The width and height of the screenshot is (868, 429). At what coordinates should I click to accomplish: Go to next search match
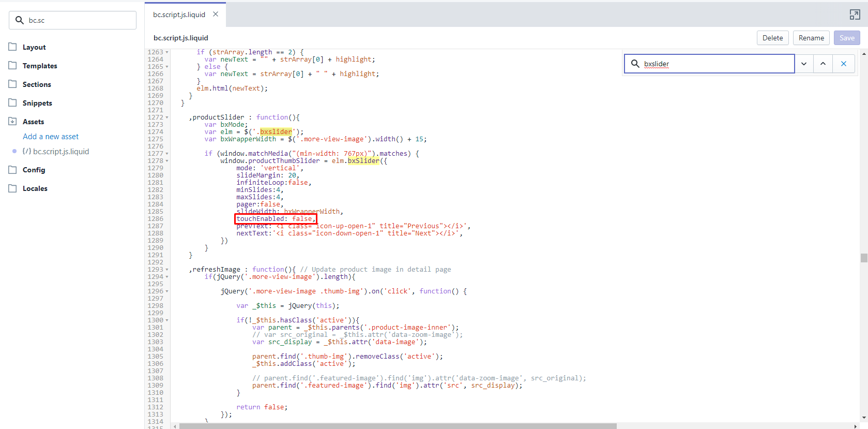804,64
